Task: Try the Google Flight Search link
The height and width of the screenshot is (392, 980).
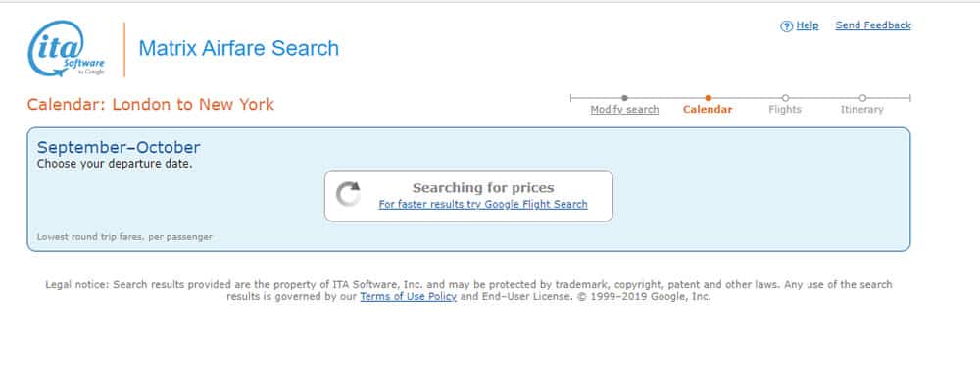Action: click(483, 205)
